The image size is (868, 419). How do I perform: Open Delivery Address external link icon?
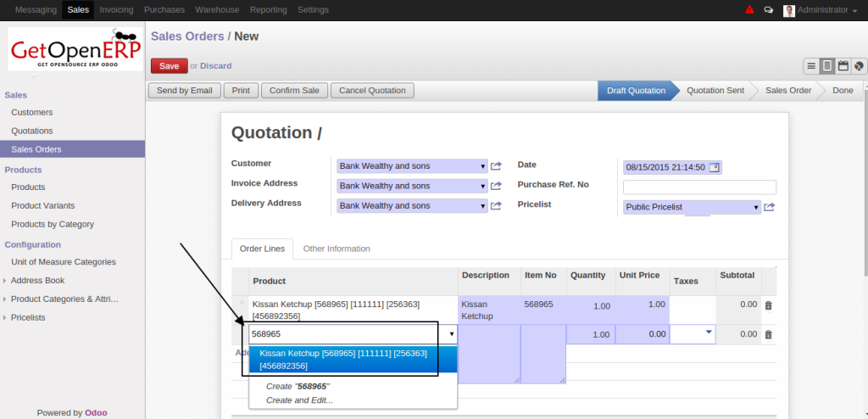click(x=497, y=206)
